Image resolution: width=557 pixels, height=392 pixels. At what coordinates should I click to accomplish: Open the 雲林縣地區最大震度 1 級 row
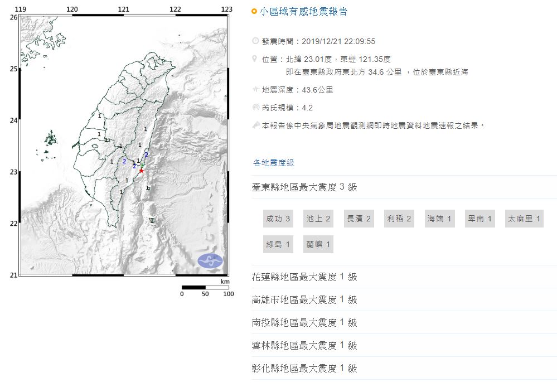(x=304, y=346)
